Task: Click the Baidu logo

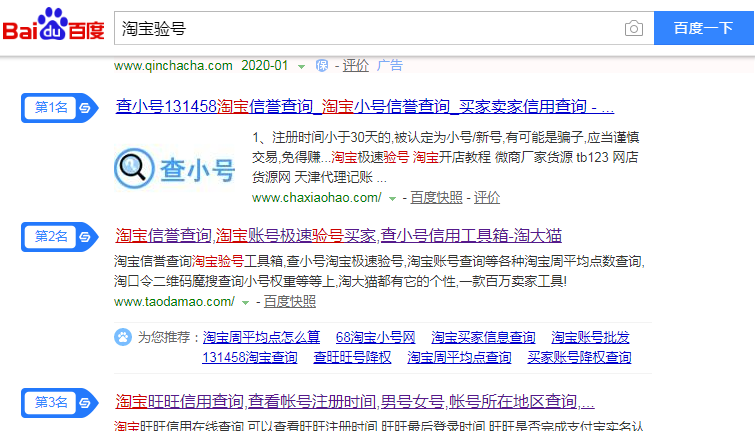Action: pyautogui.click(x=53, y=25)
